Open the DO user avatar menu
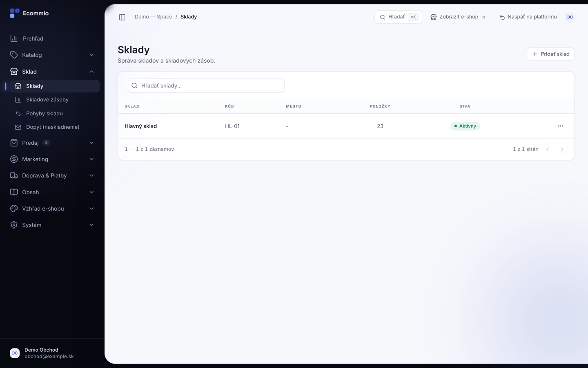Screen dimensions: 588x368 click(570, 17)
